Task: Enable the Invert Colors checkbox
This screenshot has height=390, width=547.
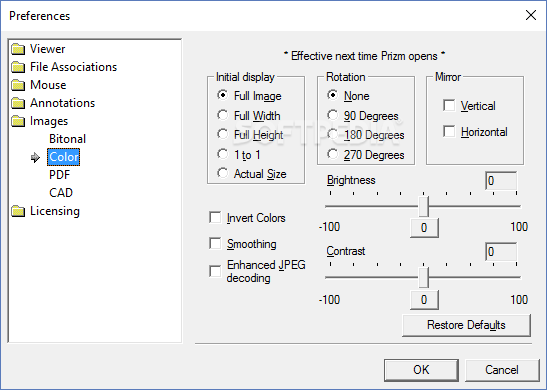Action: 215,217
